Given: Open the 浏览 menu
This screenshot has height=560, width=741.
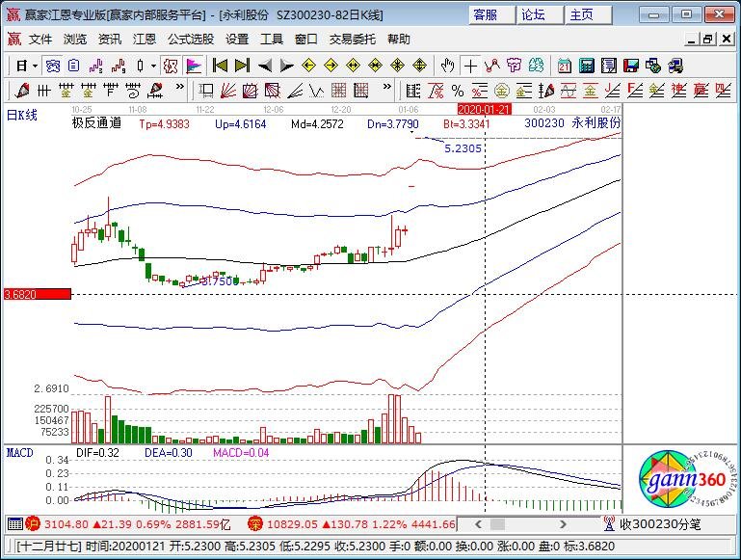Looking at the screenshot, I should 75,40.
